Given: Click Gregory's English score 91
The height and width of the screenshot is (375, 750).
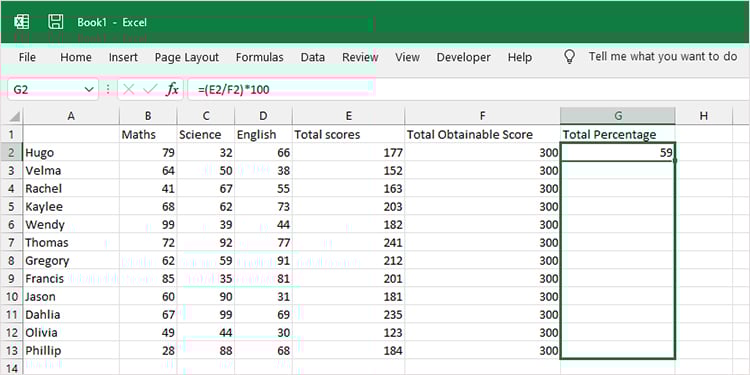Looking at the screenshot, I should 264,261.
